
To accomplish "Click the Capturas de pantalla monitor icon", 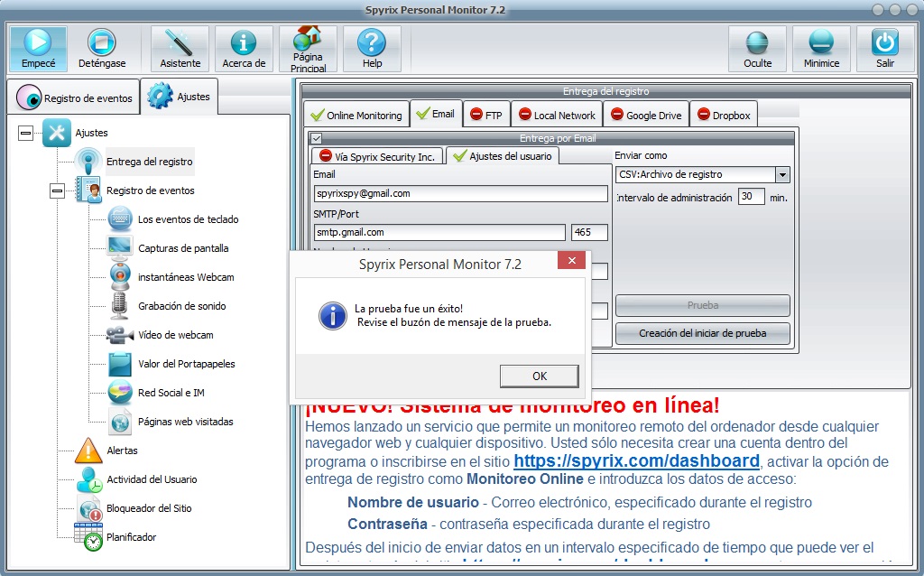I will tap(120, 248).
